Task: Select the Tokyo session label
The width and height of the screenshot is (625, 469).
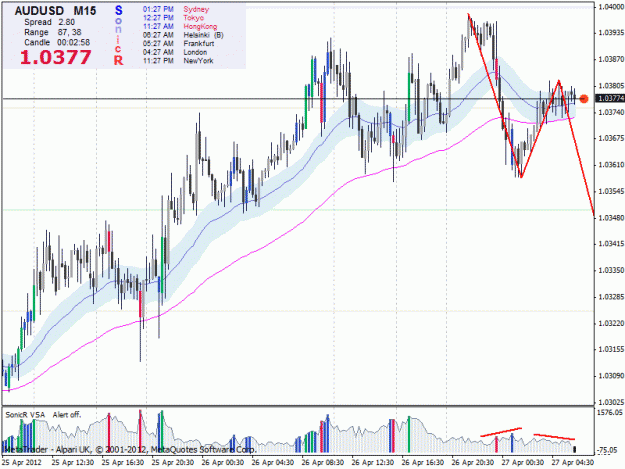Action: tap(193, 18)
